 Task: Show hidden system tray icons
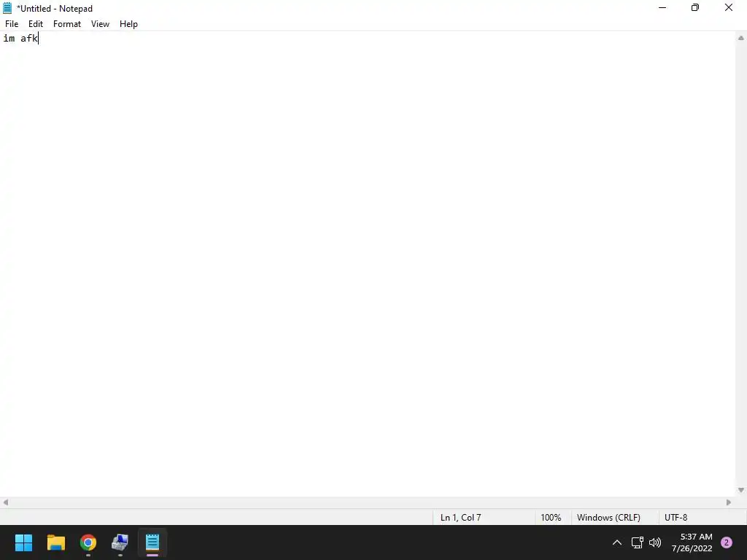(x=617, y=542)
